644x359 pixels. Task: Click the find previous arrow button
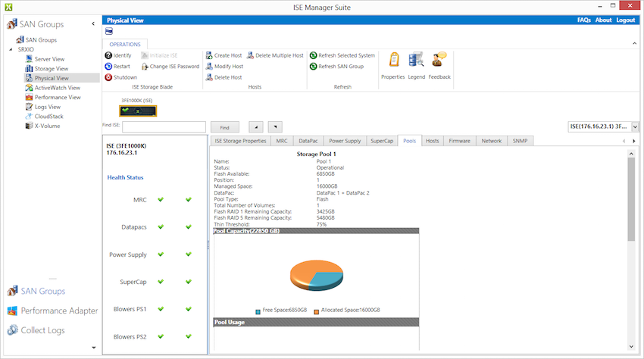pos(256,127)
